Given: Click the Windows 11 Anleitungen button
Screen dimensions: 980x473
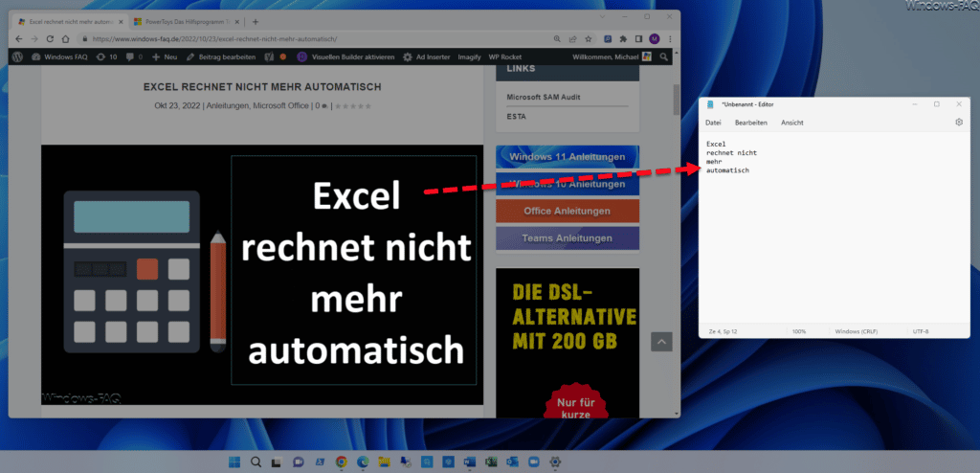Looking at the screenshot, I should coord(568,156).
